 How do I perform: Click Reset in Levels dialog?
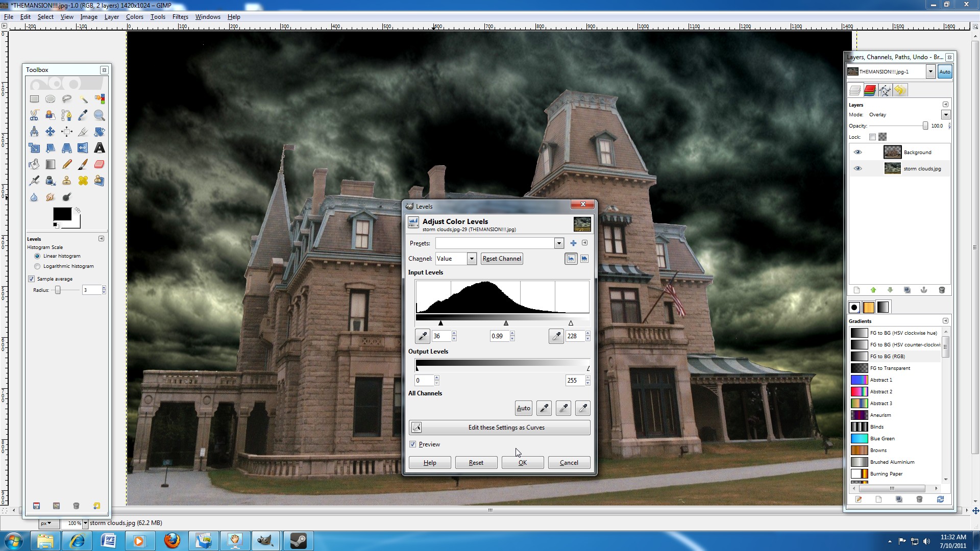[476, 463]
